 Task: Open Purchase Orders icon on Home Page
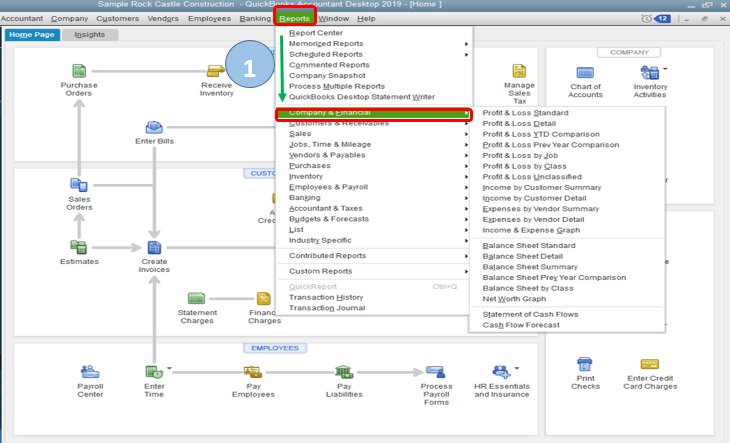click(x=79, y=71)
